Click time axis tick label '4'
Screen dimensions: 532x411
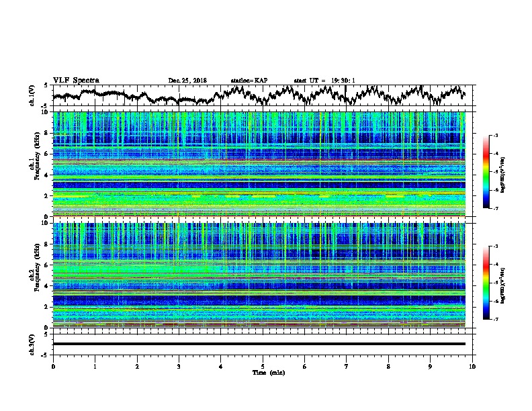click(221, 367)
